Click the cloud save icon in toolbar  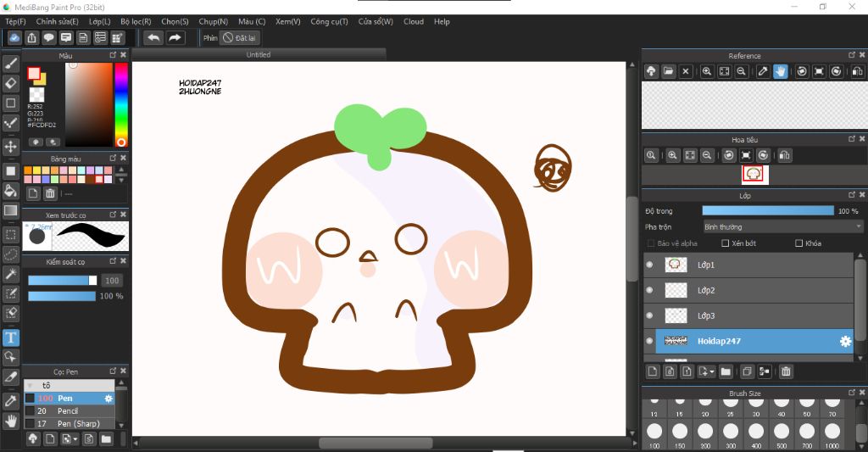tap(14, 37)
